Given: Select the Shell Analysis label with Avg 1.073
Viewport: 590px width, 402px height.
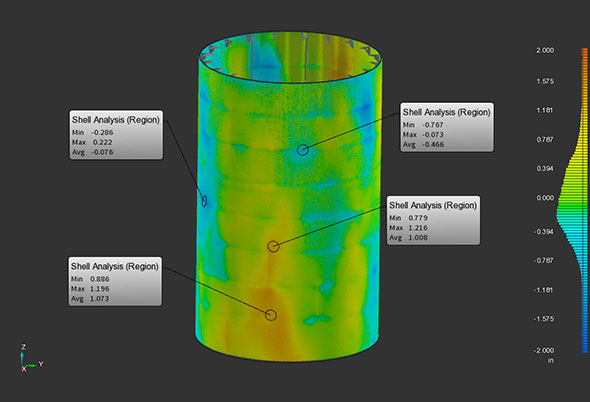Looking at the screenshot, I should point(115,282).
